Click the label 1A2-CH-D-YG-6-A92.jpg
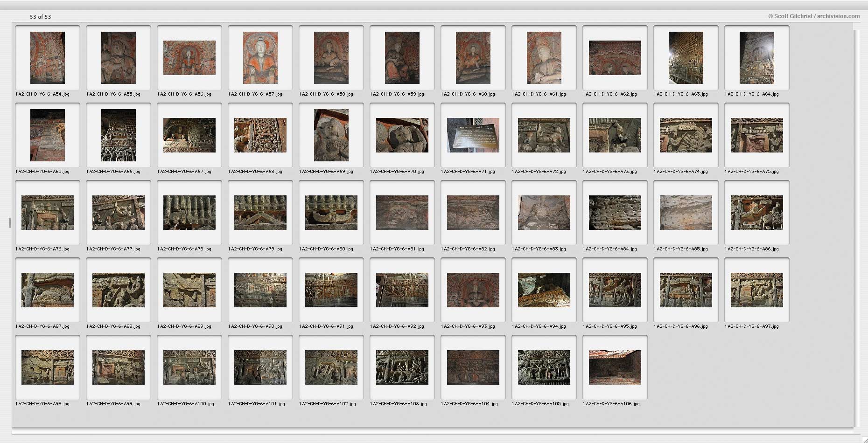The width and height of the screenshot is (868, 443). point(397,326)
